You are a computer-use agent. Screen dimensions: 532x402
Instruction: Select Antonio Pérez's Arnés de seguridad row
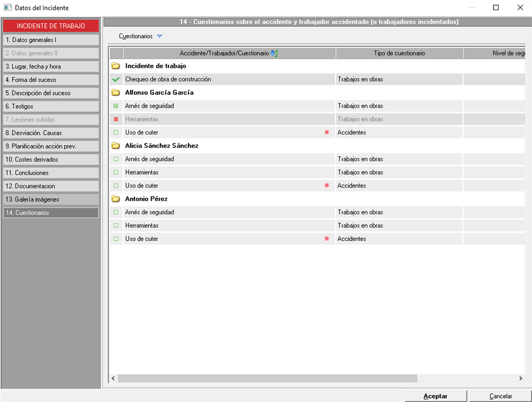223,212
